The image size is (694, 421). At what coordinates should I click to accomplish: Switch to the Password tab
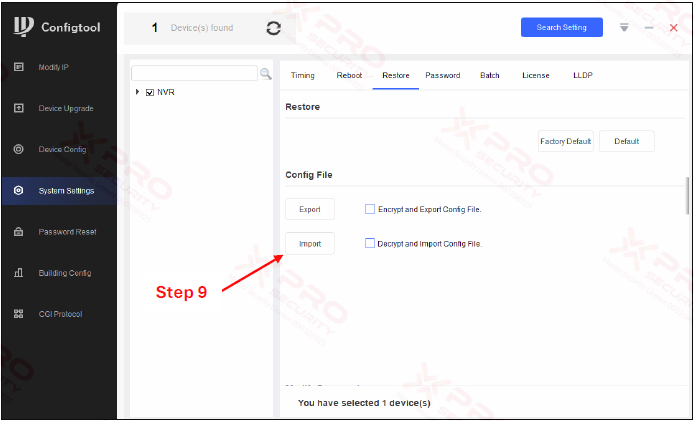(x=443, y=75)
